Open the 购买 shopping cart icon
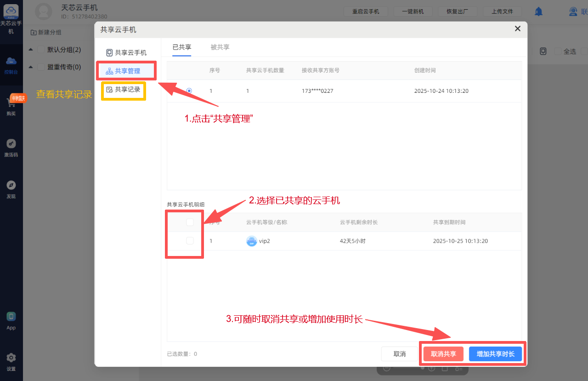Screen dimensions: 588x381 [11, 103]
